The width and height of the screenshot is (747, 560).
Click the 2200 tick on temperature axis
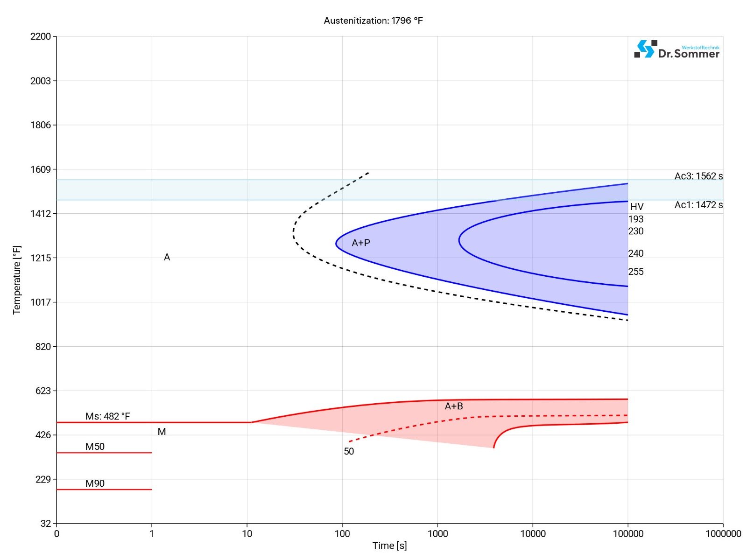41,36
